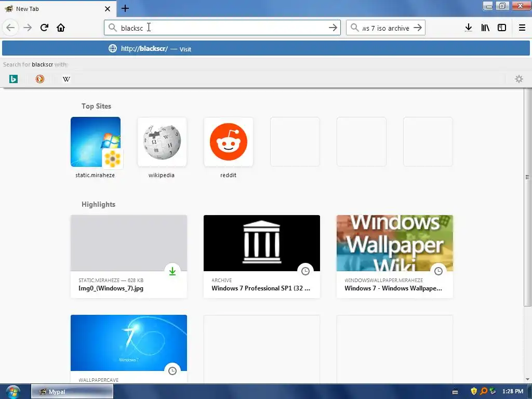Open the on-screen keyboard tray icon

click(x=455, y=392)
